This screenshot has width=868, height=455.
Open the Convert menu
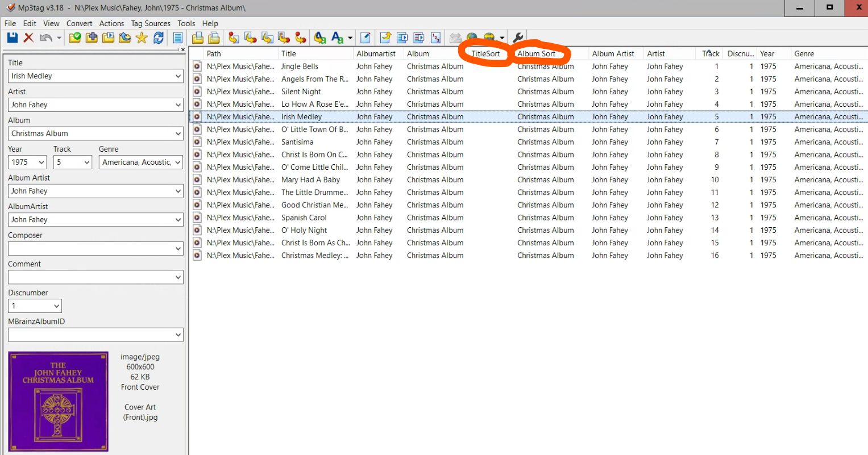click(x=79, y=23)
